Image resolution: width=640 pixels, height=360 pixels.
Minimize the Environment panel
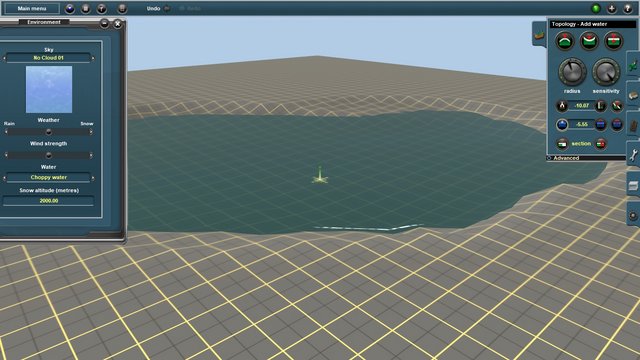[x=104, y=24]
